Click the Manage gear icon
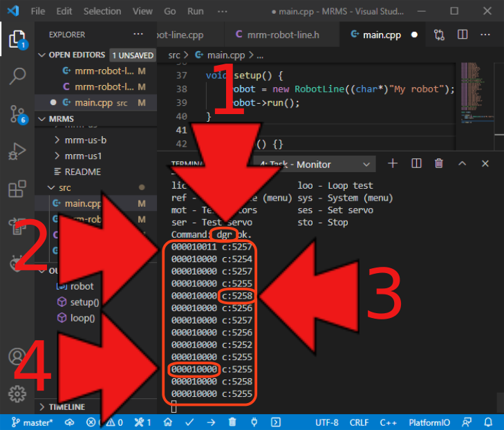 (x=17, y=393)
